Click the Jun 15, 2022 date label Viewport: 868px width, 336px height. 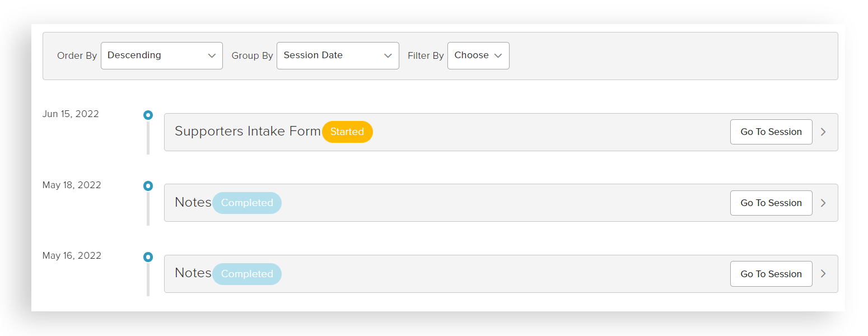(71, 114)
